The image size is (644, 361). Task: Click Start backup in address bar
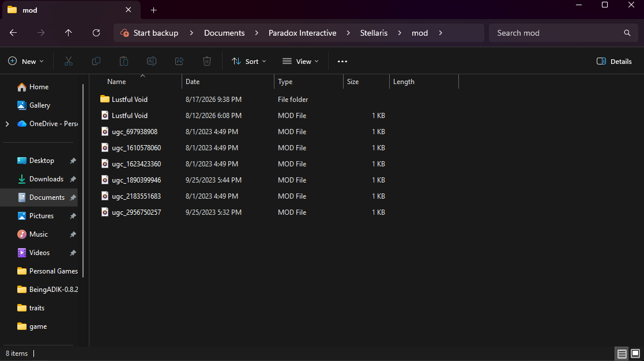156,33
